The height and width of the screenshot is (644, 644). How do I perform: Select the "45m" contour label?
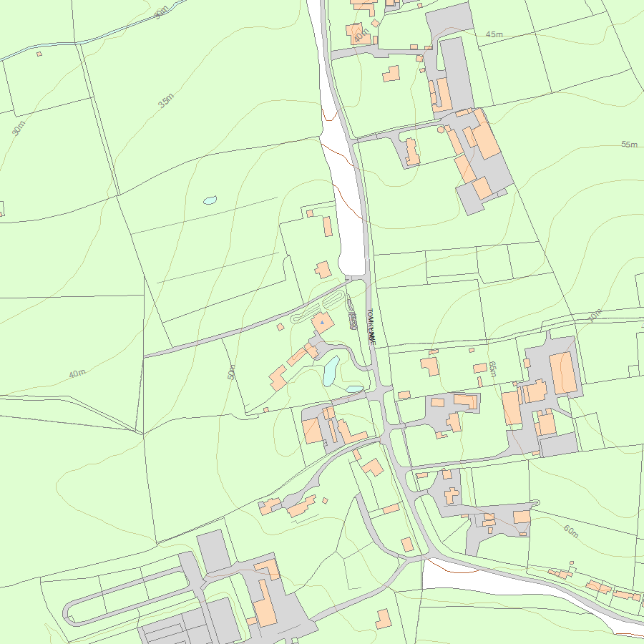tap(494, 34)
